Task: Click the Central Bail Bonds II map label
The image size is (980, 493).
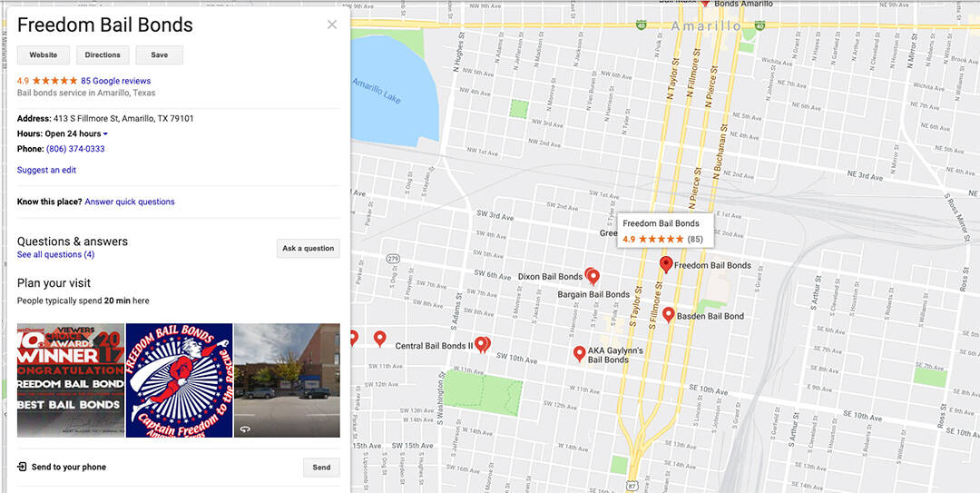Action: (x=435, y=345)
